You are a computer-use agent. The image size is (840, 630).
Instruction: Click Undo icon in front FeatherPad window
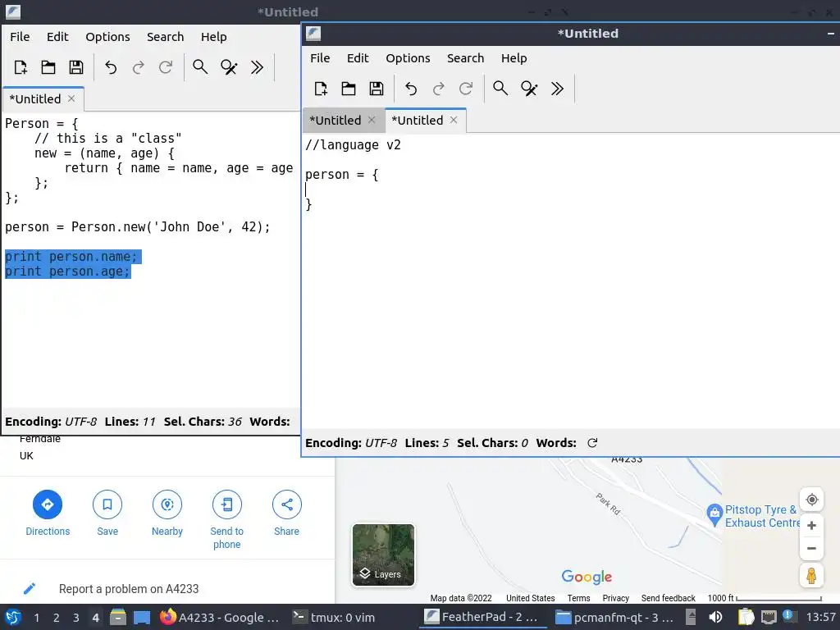(411, 89)
